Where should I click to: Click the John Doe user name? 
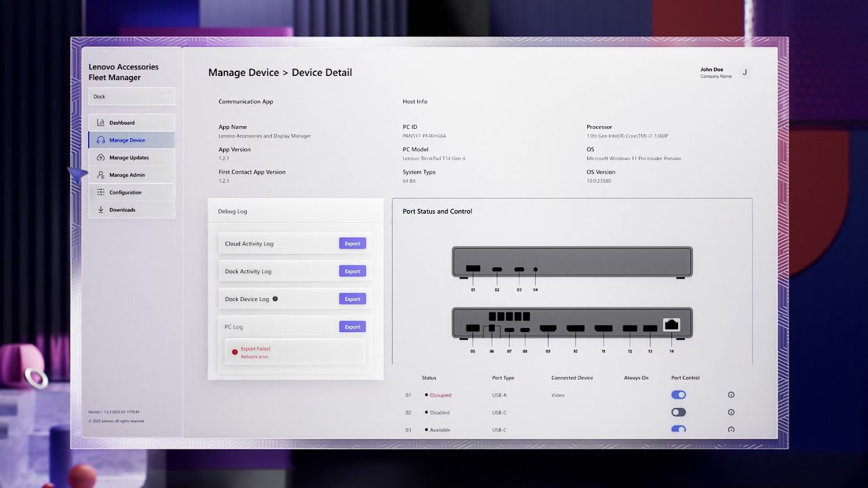[x=711, y=69]
